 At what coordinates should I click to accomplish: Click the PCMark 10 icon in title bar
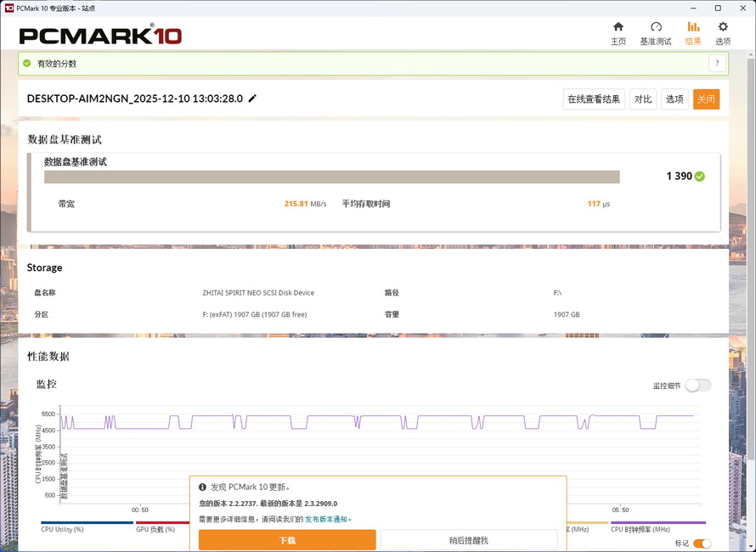pyautogui.click(x=8, y=8)
